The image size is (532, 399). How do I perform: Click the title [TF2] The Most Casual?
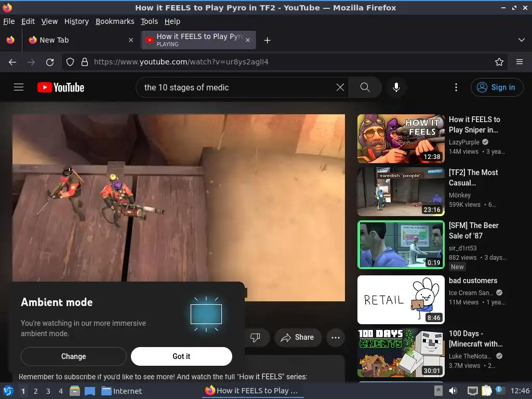[x=473, y=178]
